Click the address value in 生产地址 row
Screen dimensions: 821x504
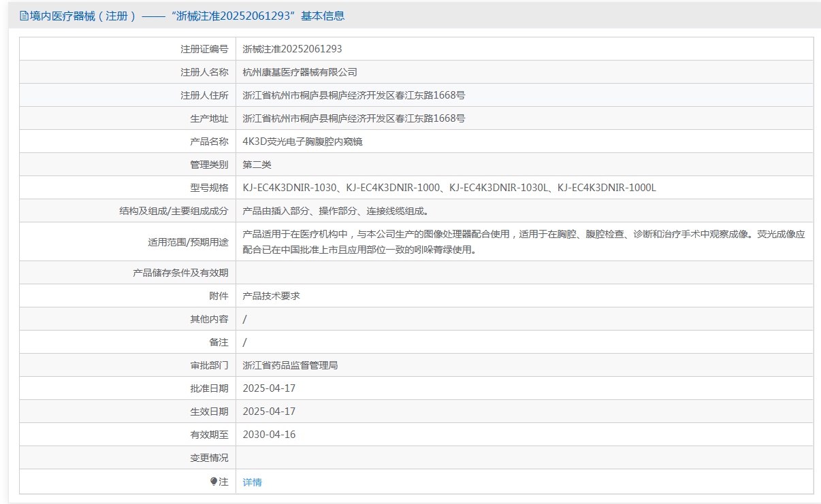[x=353, y=118]
